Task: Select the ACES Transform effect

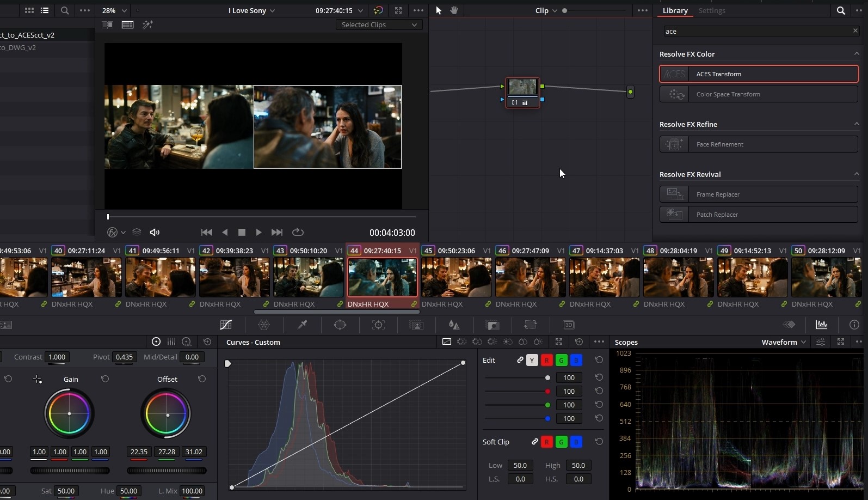Action: pyautogui.click(x=759, y=74)
